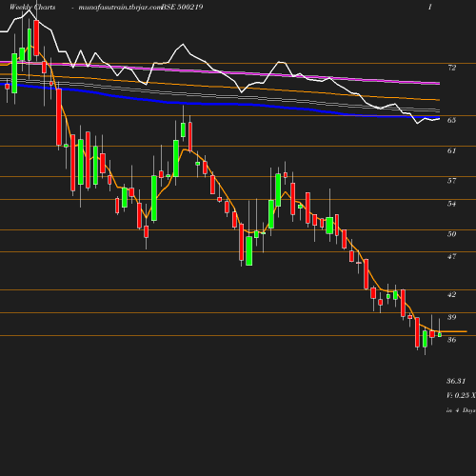The image size is (476, 476).
Task: Click the 72 price axis label
Action: (451, 68)
